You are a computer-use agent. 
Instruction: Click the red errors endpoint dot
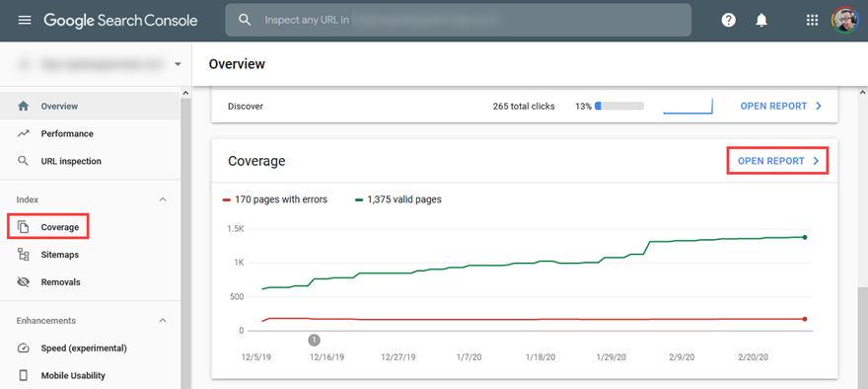point(805,319)
